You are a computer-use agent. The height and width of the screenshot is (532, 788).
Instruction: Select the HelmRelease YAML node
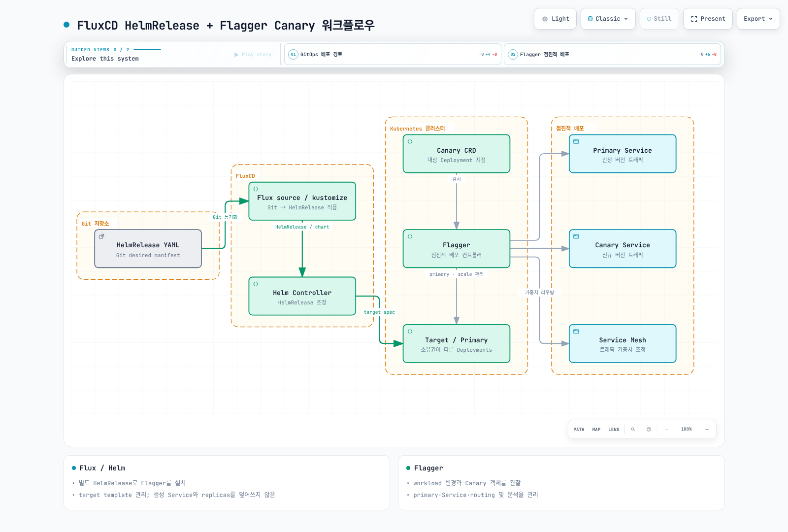pyautogui.click(x=148, y=249)
